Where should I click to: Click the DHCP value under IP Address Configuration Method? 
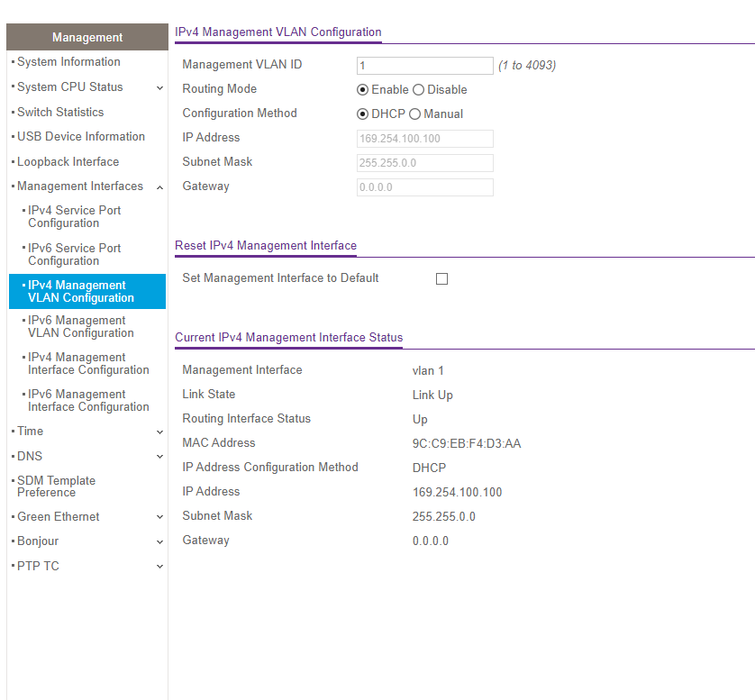coord(429,468)
